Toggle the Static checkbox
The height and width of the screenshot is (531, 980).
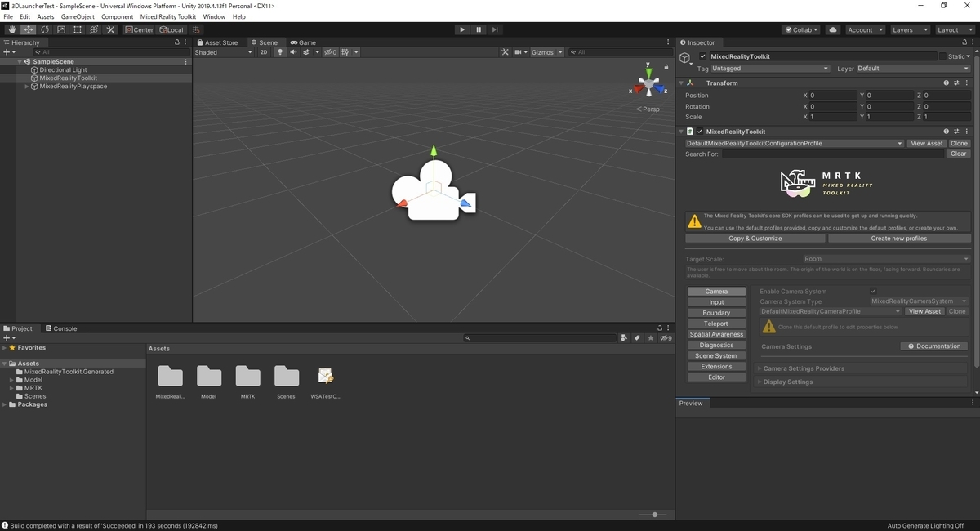pos(942,56)
